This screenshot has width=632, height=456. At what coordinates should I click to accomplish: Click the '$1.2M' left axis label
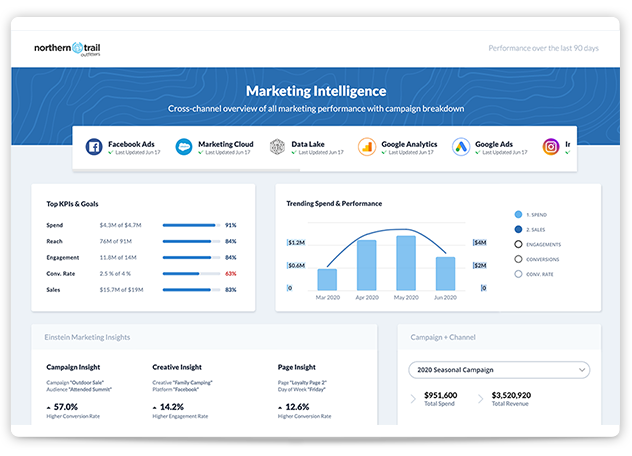[x=296, y=243]
